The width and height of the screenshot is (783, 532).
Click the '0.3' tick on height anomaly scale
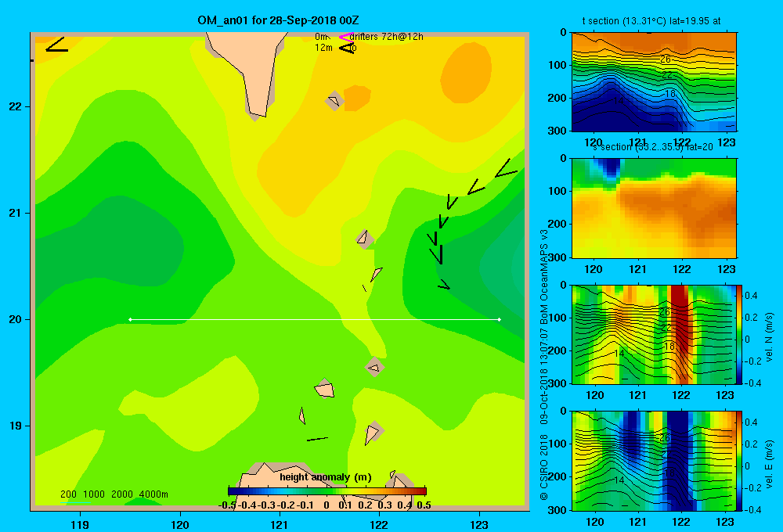384,505
